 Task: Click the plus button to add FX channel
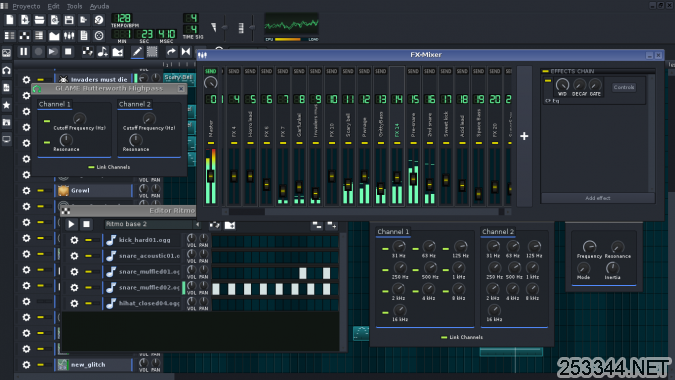coord(524,136)
